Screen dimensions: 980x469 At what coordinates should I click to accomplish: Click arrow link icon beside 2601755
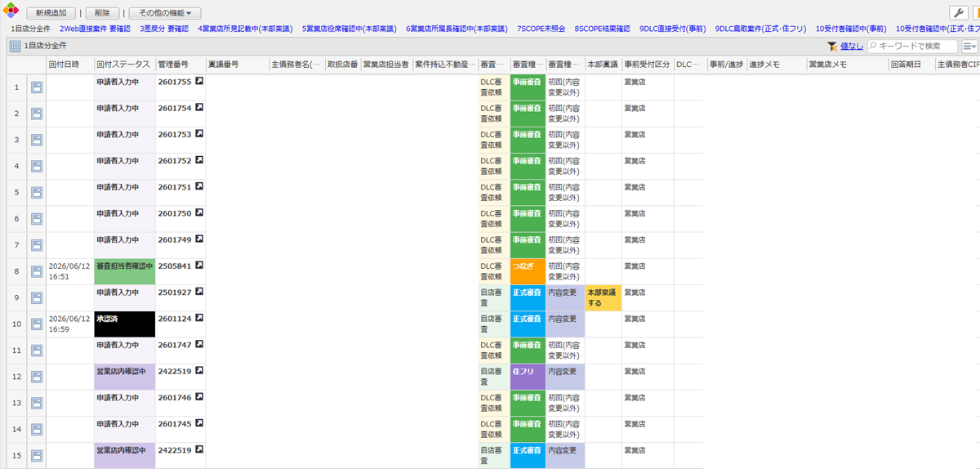(198, 83)
